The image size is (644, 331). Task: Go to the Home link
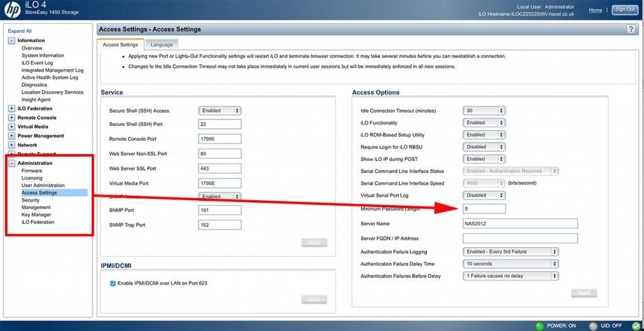595,10
